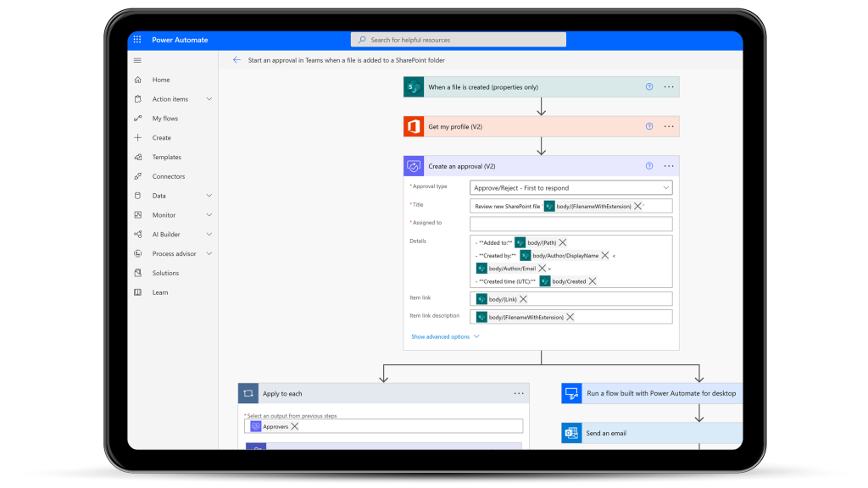Screen dimensions: 868x488
Task: Click the Monitor chart icon
Action: [138, 214]
